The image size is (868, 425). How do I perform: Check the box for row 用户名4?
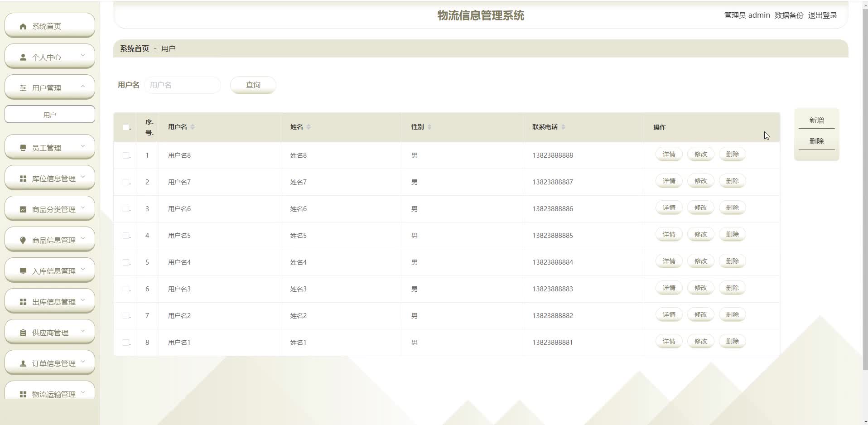click(126, 262)
